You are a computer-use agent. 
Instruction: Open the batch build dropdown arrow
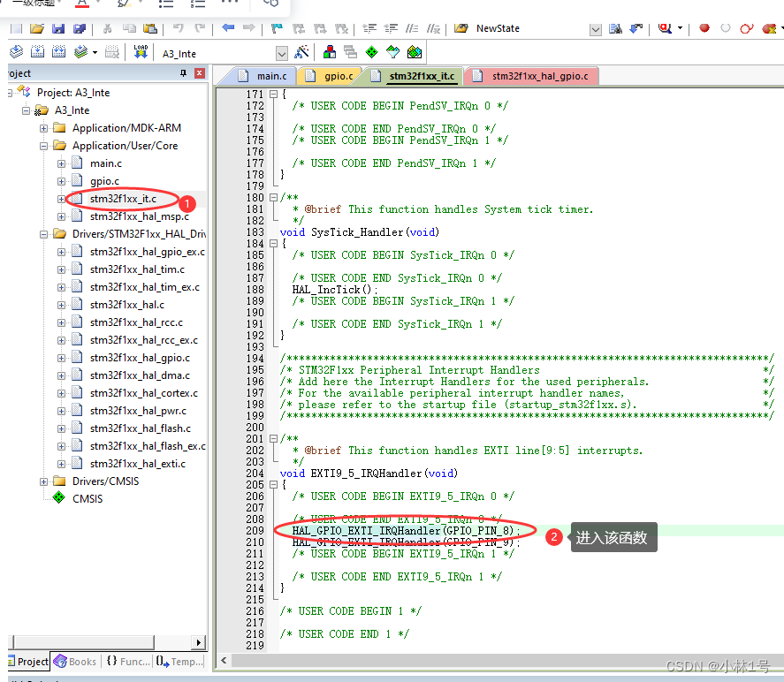[x=95, y=52]
